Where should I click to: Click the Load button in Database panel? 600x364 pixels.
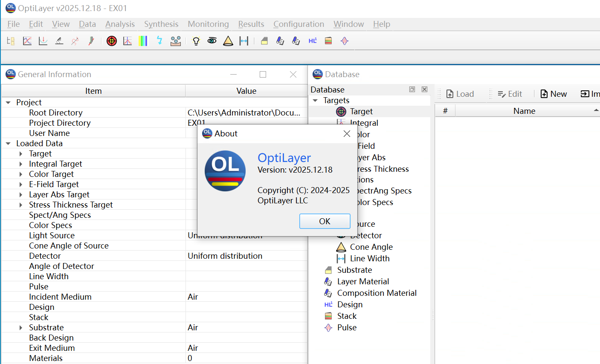coord(460,94)
